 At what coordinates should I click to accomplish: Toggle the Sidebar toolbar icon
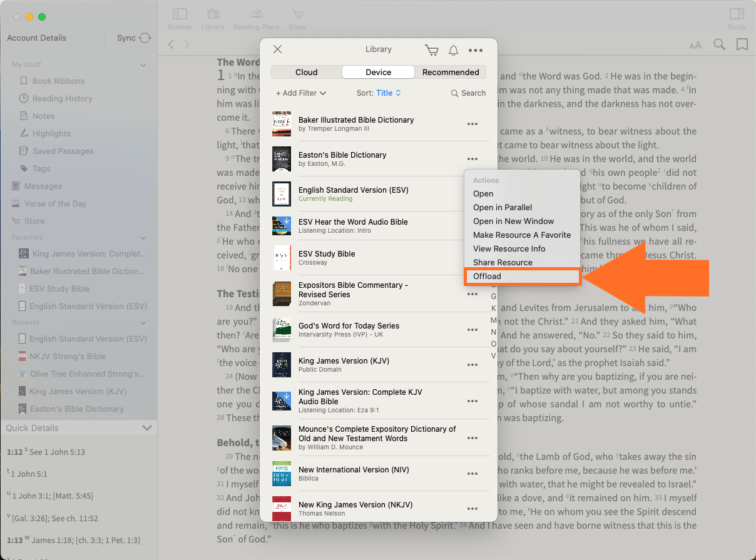pyautogui.click(x=180, y=14)
